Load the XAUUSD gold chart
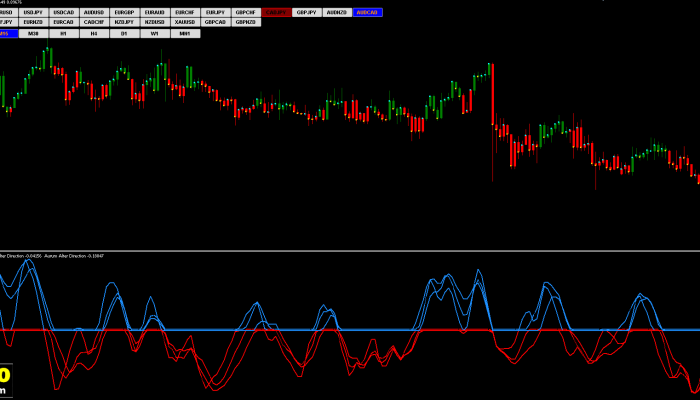This screenshot has width=700, height=400. [185, 22]
